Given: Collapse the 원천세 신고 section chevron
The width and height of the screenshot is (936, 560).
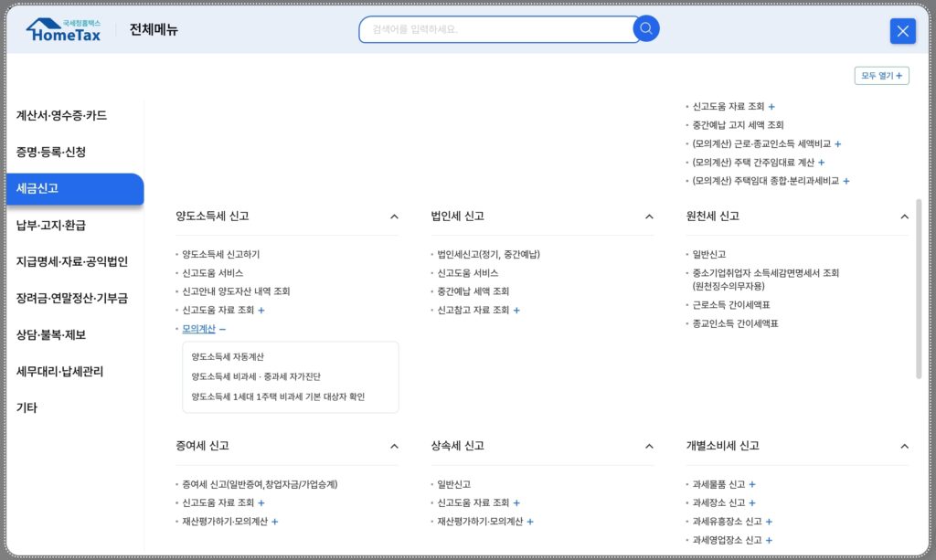Looking at the screenshot, I should (904, 217).
